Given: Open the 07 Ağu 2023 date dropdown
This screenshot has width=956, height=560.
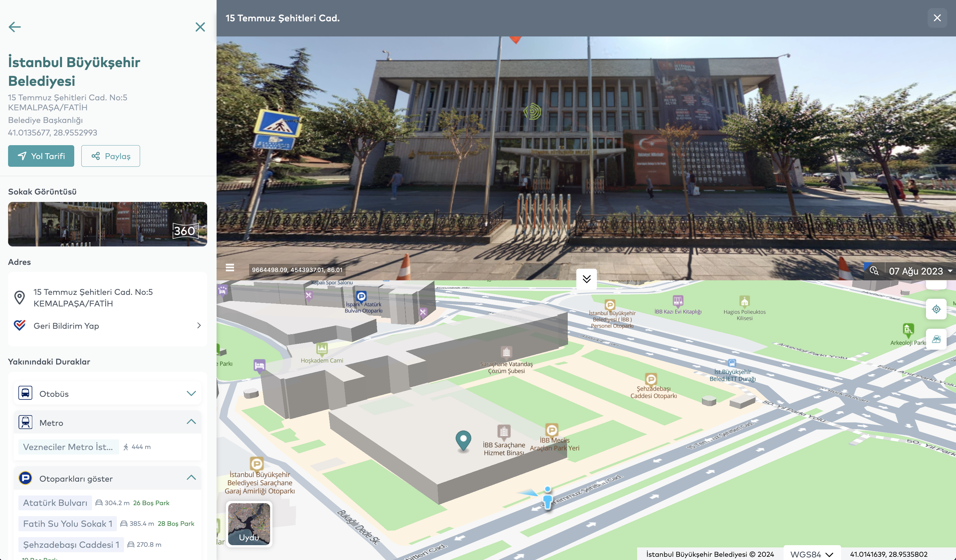Looking at the screenshot, I should point(920,271).
